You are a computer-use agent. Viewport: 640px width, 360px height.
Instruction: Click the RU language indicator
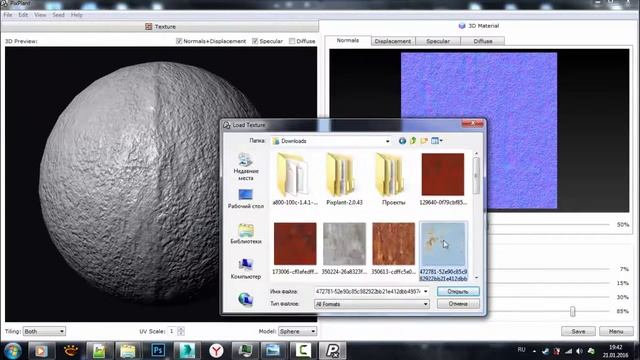pos(521,350)
